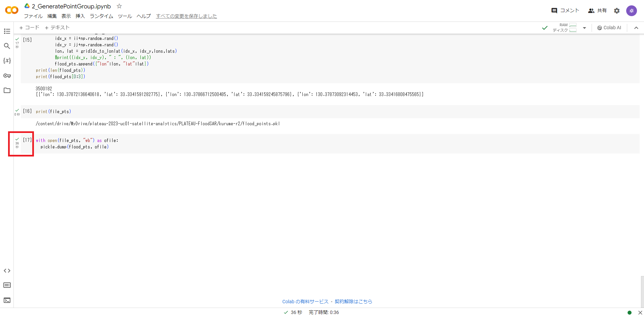Open the terminal icon at bottom left
The image size is (644, 316).
[7, 300]
